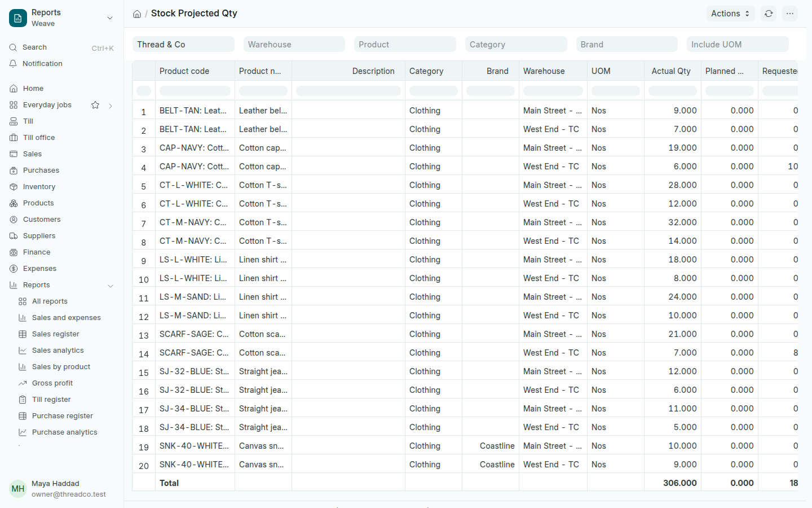Open Purchases in the sidebar

coord(61,170)
